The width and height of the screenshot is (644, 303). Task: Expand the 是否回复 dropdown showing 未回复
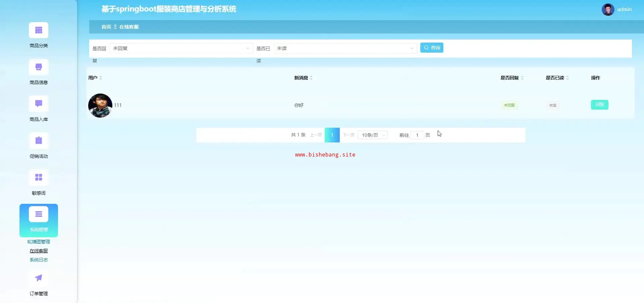click(181, 48)
